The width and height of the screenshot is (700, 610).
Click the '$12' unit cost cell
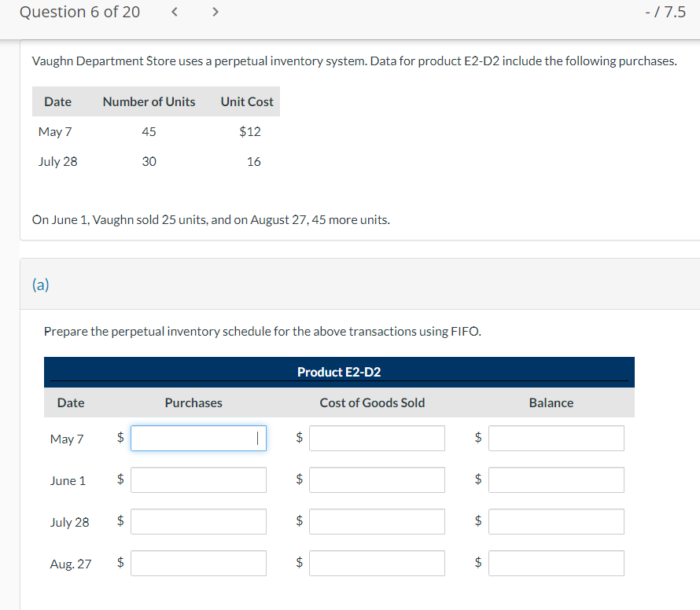tap(250, 131)
